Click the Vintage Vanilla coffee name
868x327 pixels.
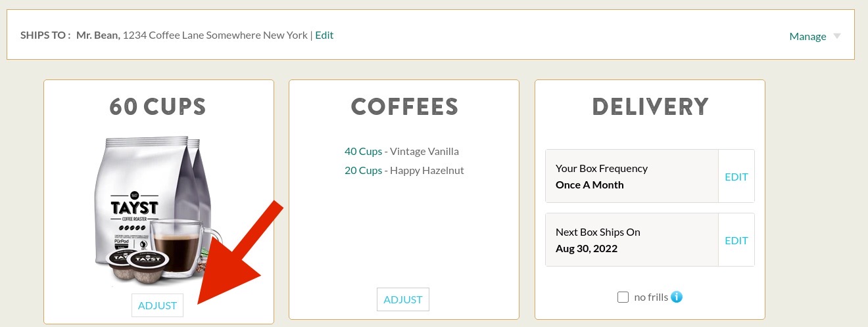point(424,151)
